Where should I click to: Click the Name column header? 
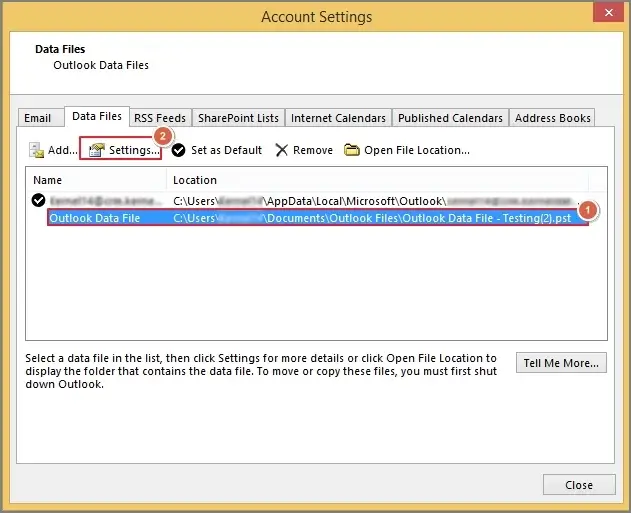[x=97, y=180]
